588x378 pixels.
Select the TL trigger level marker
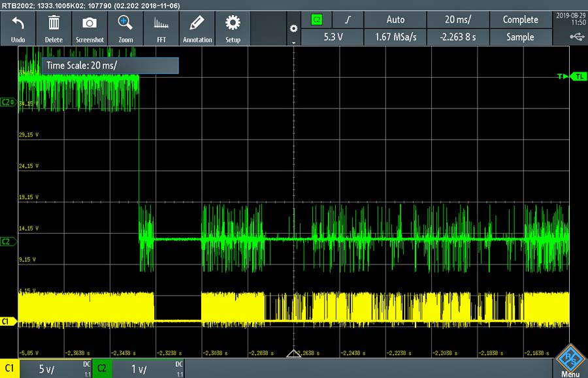[x=579, y=76]
